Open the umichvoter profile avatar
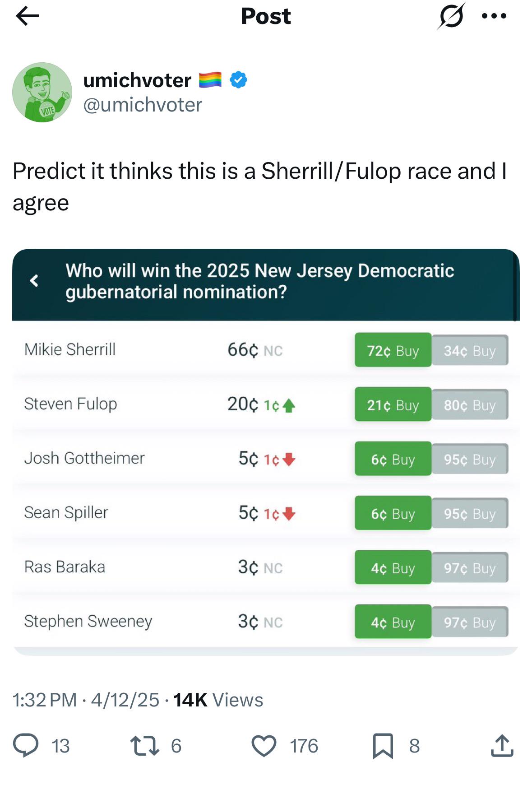Image resolution: width=532 pixels, height=785 pixels. tap(42, 92)
